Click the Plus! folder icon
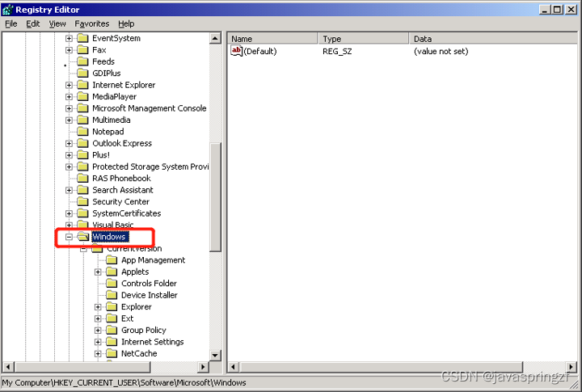Viewport: 582px width, 392px height. tap(82, 155)
